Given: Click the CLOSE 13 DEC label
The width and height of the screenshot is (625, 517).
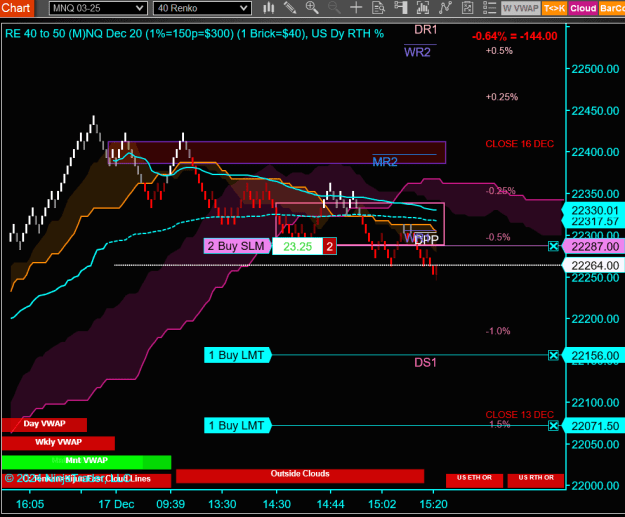Looking at the screenshot, I should pos(519,415).
